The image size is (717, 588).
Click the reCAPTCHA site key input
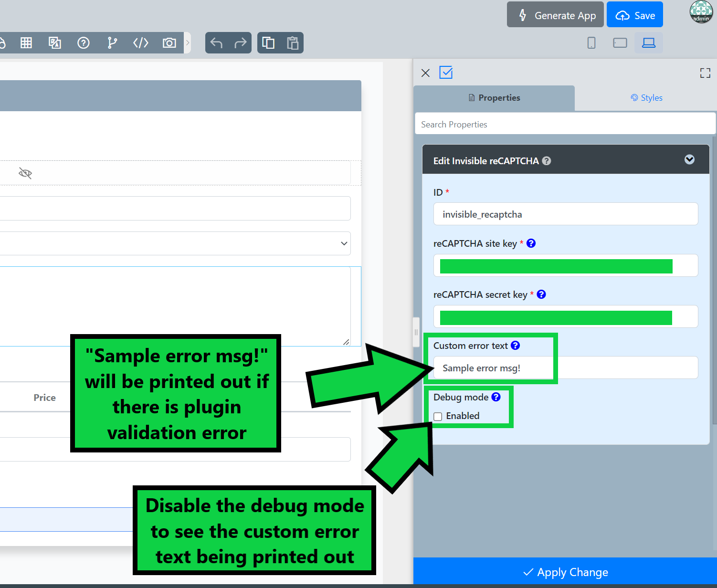coord(566,265)
